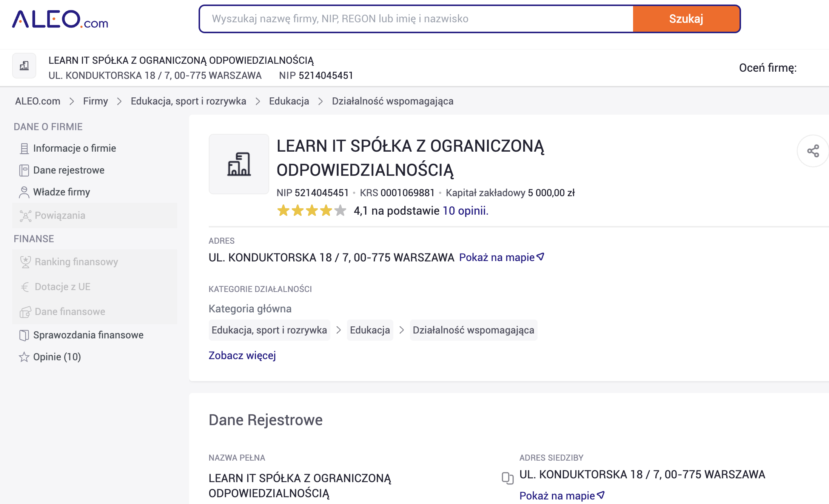Open Edukacja breadcrumb link
The height and width of the screenshot is (504, 829).
pos(289,101)
